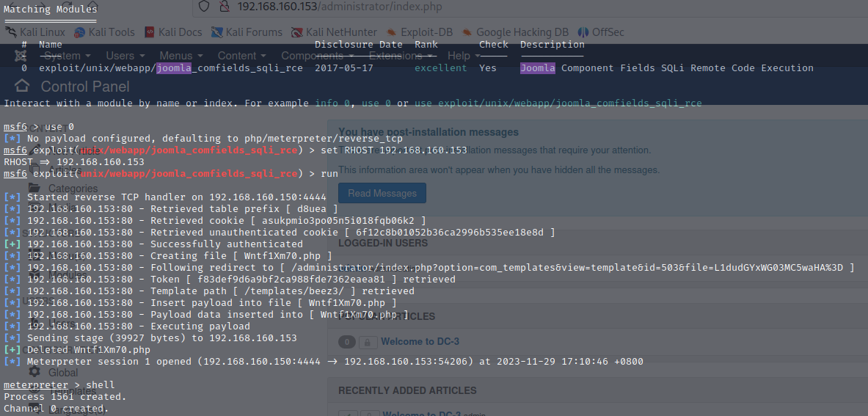Image resolution: width=868 pixels, height=416 pixels.
Task: Open the Kali NetHunter bookmark
Action: point(334,32)
